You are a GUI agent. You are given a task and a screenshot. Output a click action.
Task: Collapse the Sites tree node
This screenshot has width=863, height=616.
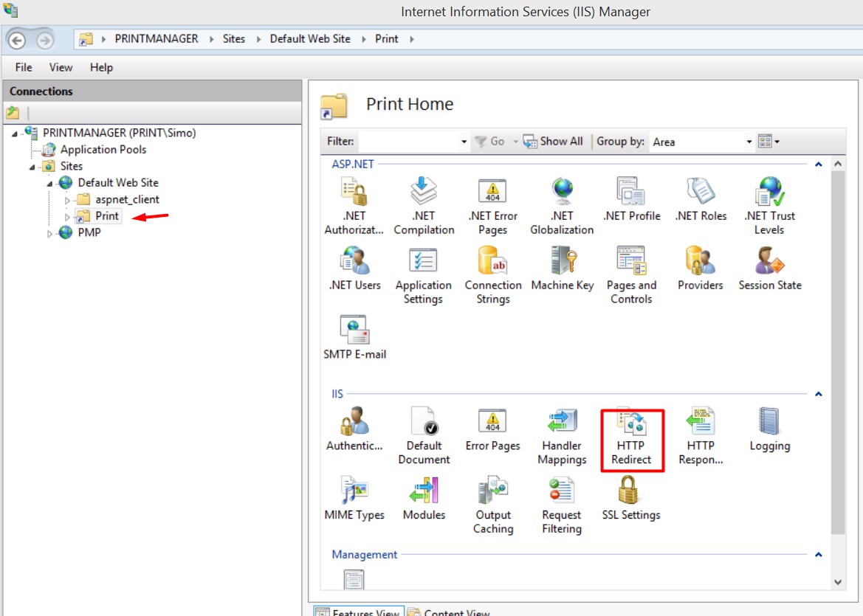tap(32, 167)
